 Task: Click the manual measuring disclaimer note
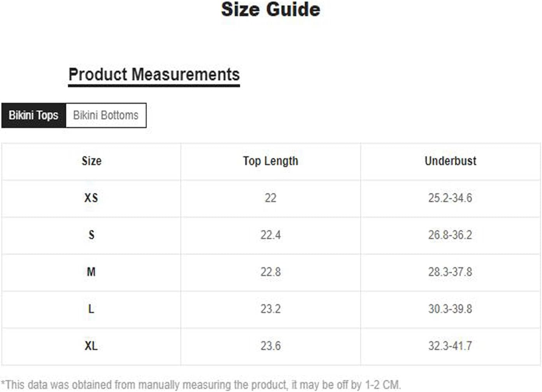[x=201, y=385]
